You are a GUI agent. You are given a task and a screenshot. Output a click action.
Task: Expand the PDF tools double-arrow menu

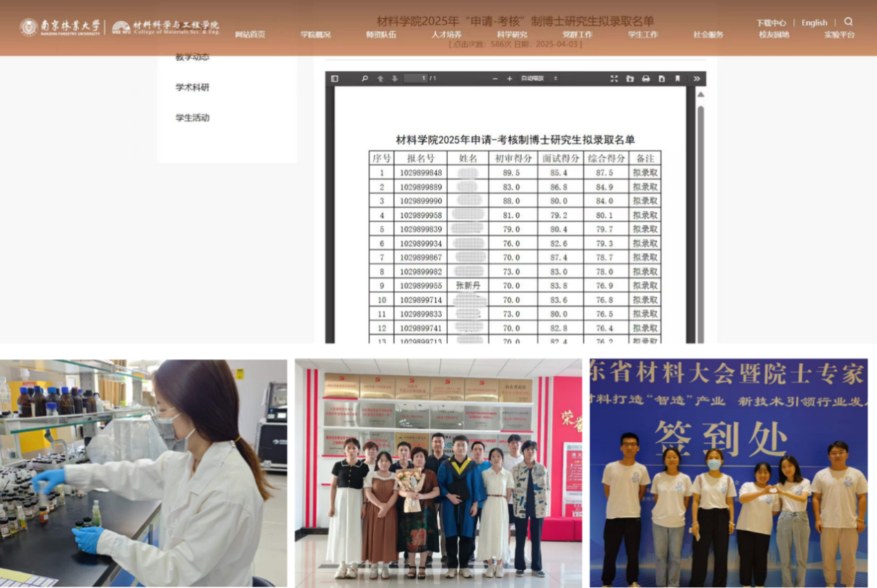697,79
